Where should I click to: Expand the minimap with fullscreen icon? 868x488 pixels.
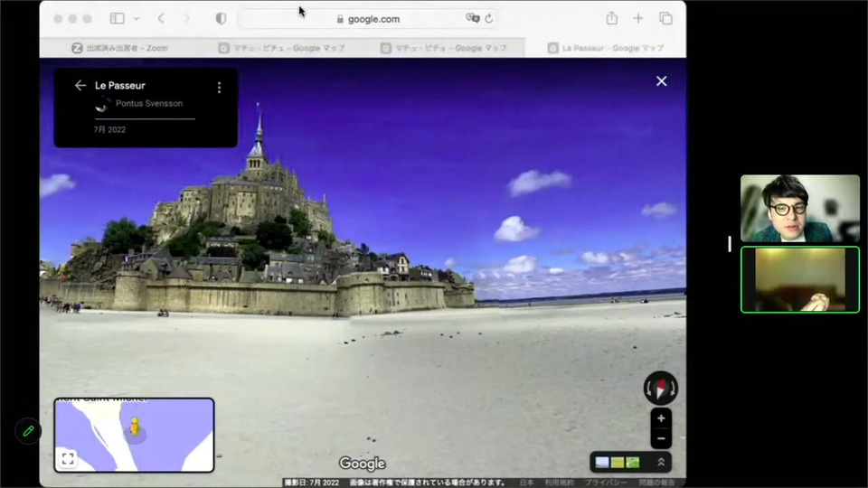(x=68, y=458)
